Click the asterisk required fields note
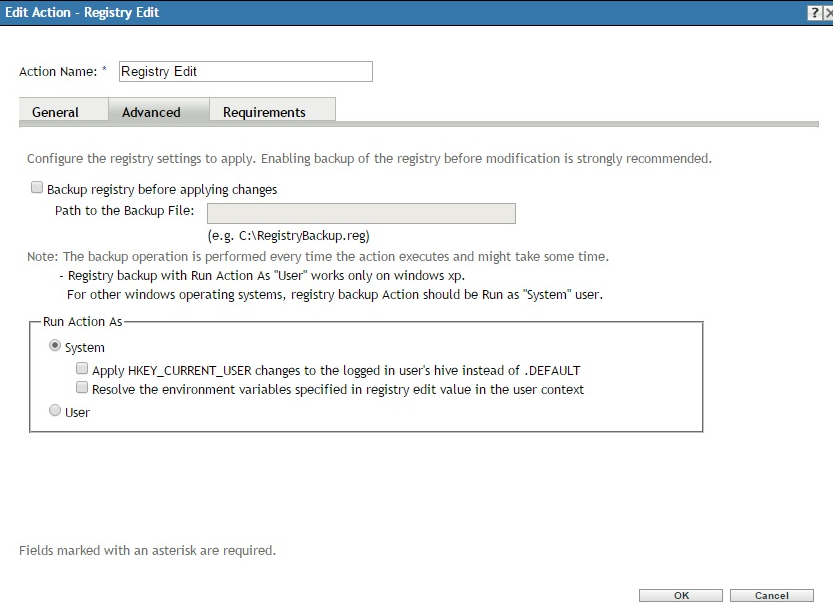 click(147, 551)
